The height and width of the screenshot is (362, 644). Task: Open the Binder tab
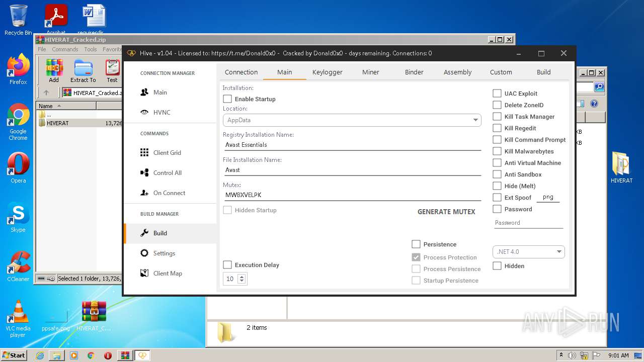click(x=414, y=72)
